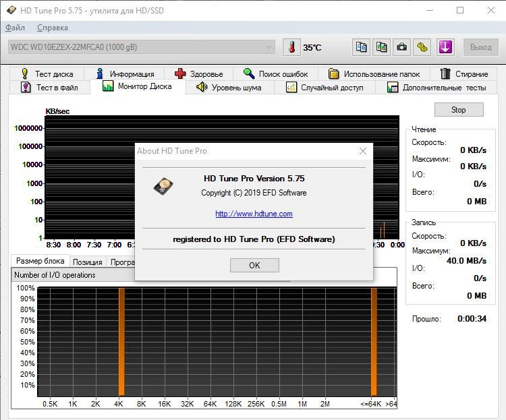Switch to the Тест в файл tab

pyautogui.click(x=49, y=88)
